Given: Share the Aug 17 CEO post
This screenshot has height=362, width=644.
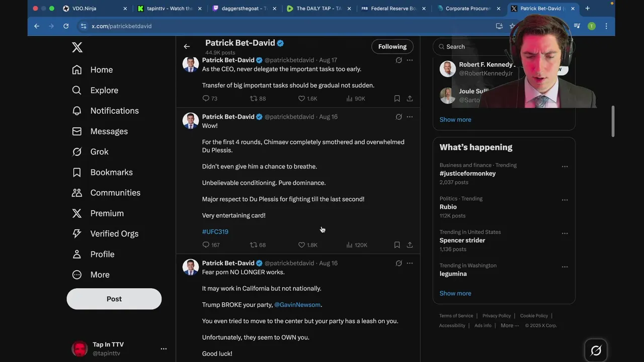Looking at the screenshot, I should [410, 99].
